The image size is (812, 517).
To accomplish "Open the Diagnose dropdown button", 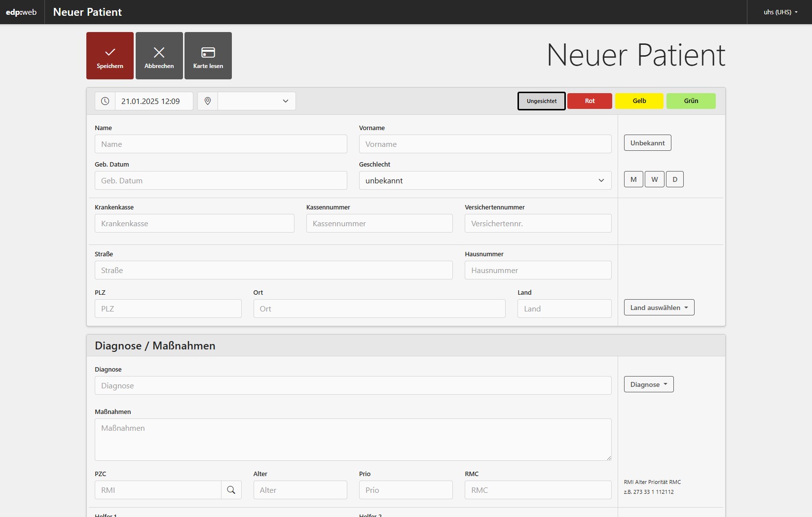I will pos(649,384).
